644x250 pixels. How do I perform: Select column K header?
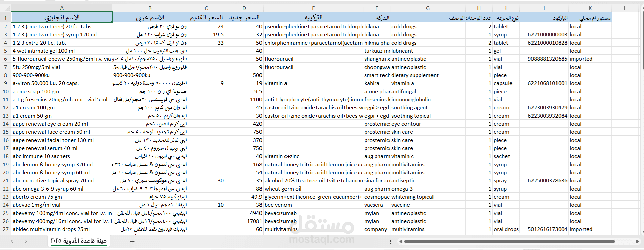(590, 8)
